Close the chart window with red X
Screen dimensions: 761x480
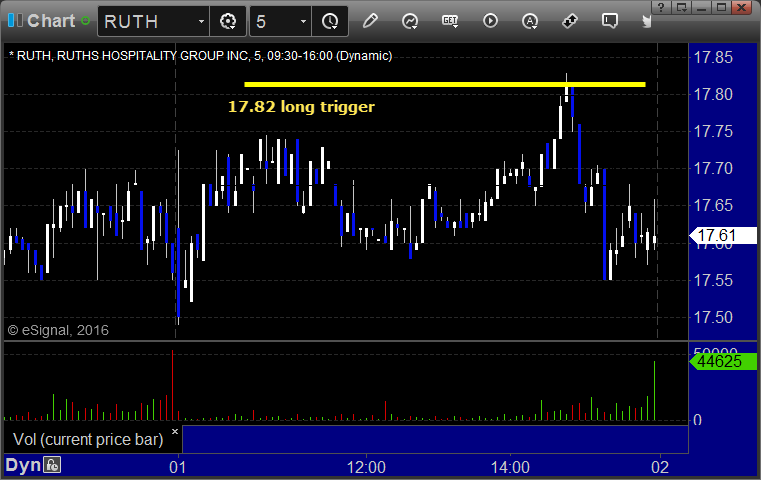pos(742,7)
